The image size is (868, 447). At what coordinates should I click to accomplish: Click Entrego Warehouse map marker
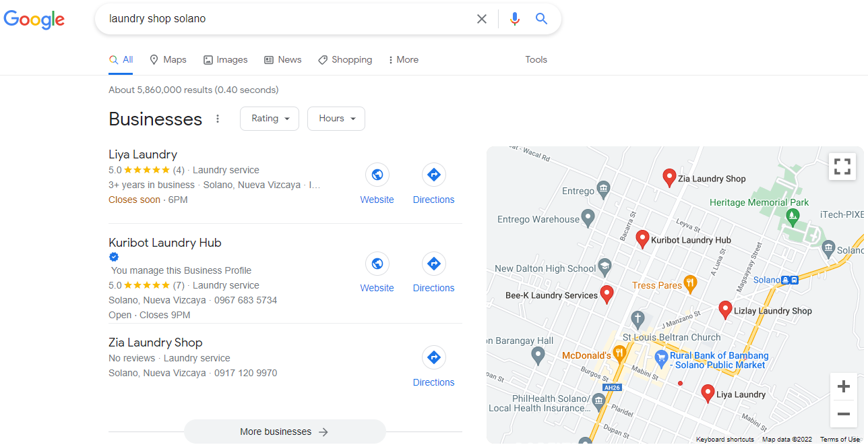(588, 218)
